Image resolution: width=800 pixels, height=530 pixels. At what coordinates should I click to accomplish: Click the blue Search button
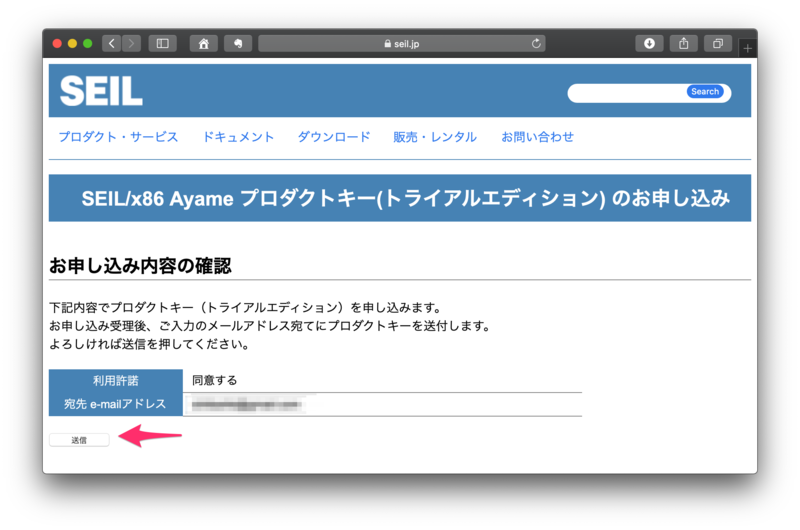705,92
